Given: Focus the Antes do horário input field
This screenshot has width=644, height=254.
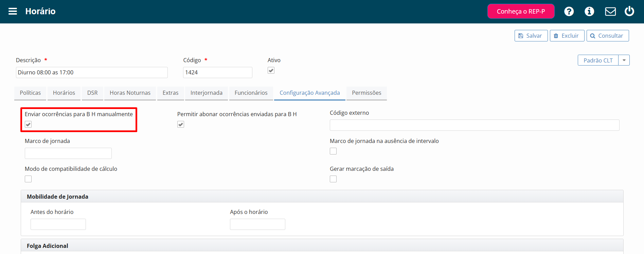Looking at the screenshot, I should click(x=58, y=224).
